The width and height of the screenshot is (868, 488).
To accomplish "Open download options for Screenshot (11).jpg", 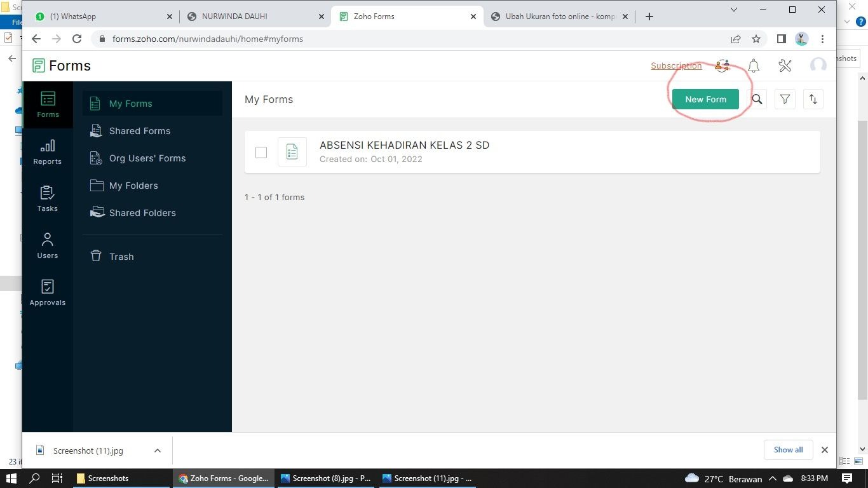I will (x=158, y=451).
